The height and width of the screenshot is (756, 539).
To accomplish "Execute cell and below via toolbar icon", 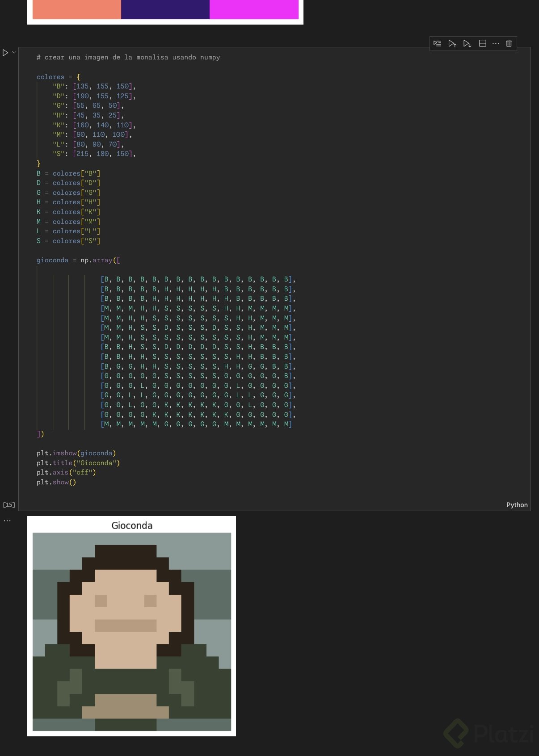I will (467, 43).
